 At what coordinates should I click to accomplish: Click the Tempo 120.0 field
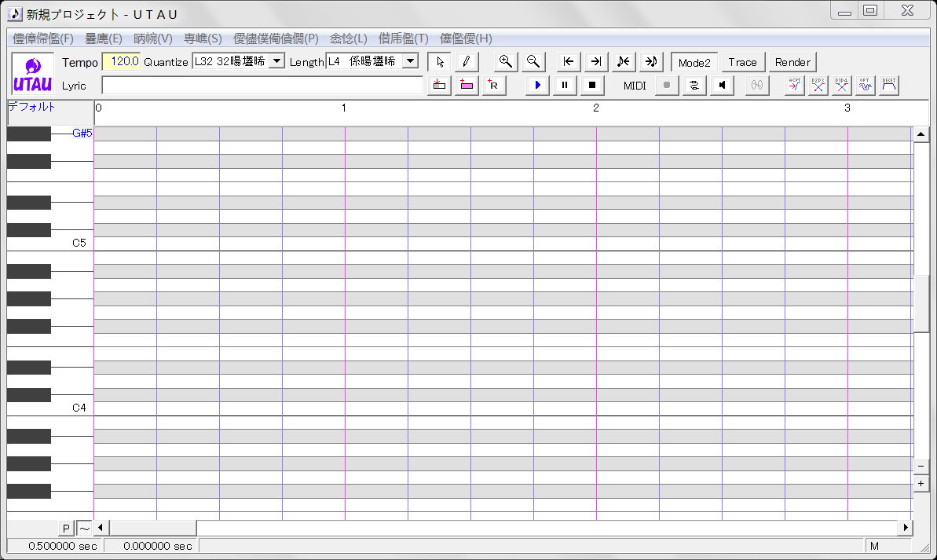121,61
